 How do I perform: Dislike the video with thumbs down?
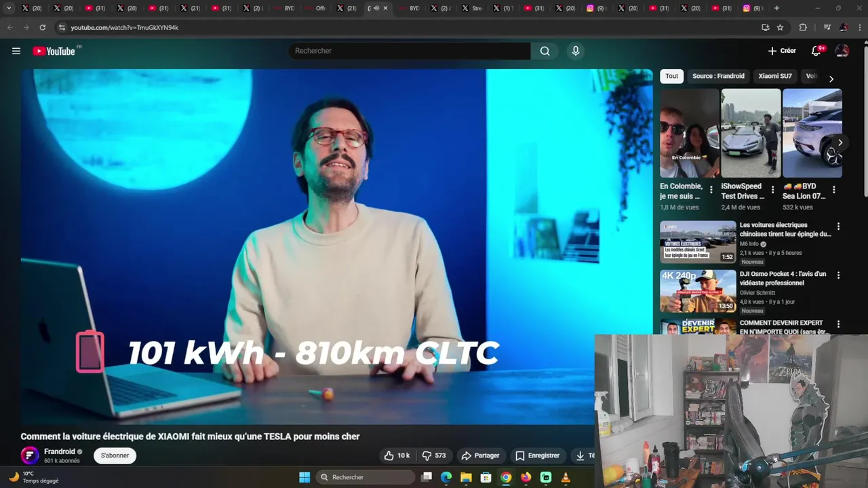coord(434,455)
